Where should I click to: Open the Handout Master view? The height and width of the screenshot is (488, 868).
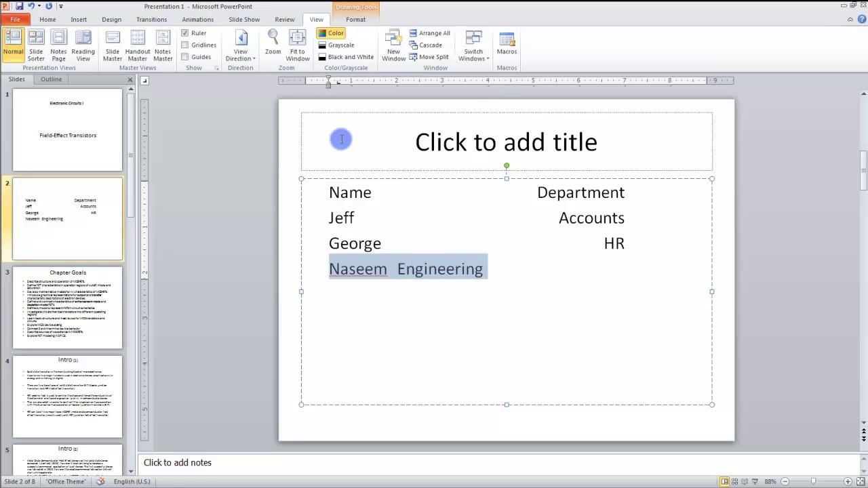138,45
